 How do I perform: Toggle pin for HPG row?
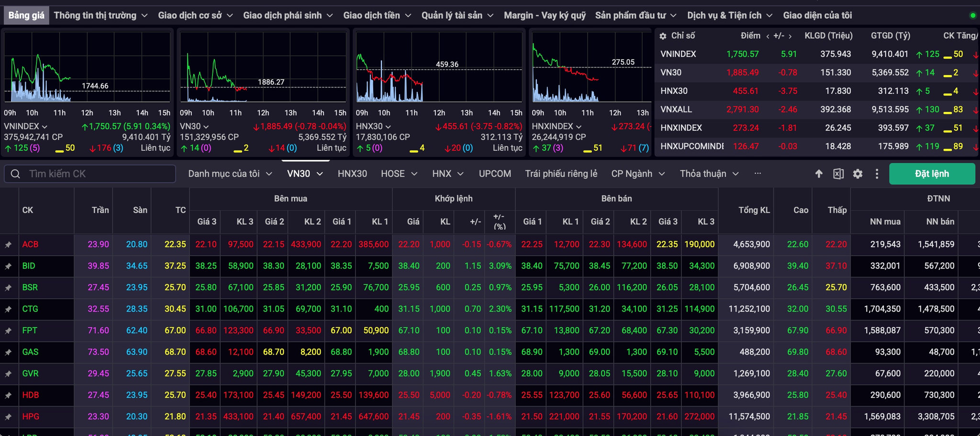click(x=8, y=417)
